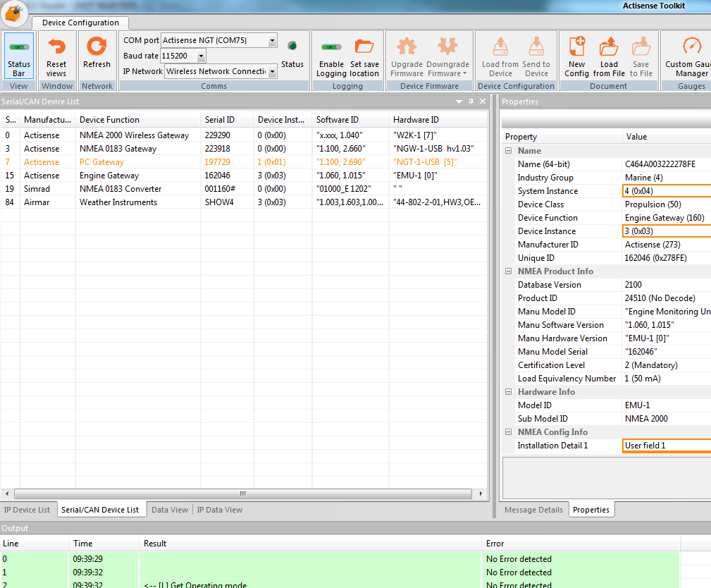Viewport: 711px width, 588px height.
Task: Switch to the Properties tab
Action: tap(591, 510)
